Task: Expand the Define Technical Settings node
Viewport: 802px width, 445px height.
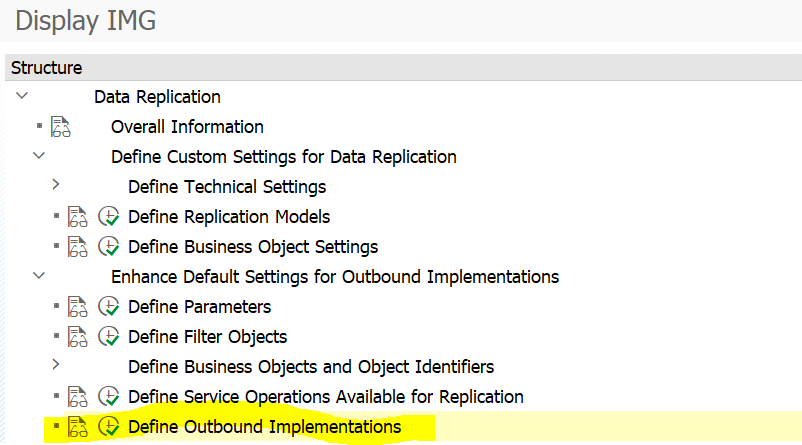Action: point(56,185)
